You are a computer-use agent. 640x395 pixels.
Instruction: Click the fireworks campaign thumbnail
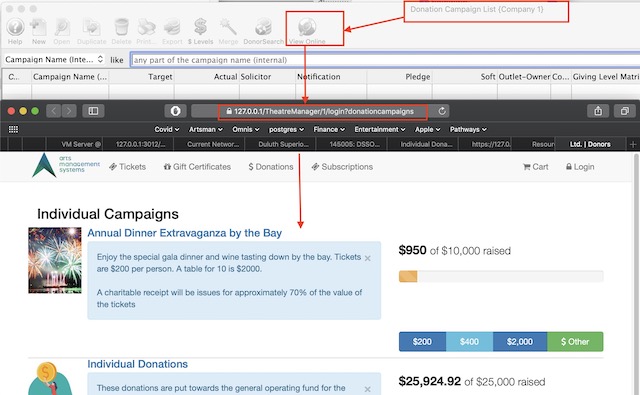(55, 260)
